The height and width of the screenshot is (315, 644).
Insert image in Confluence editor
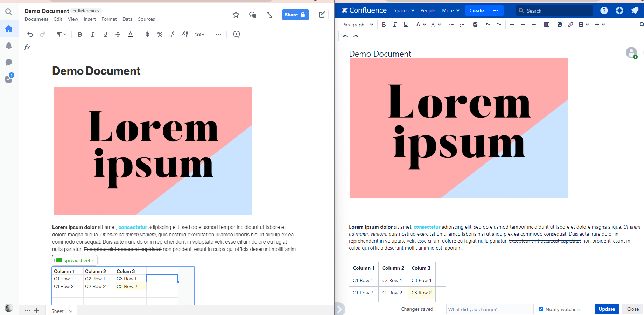point(560,24)
